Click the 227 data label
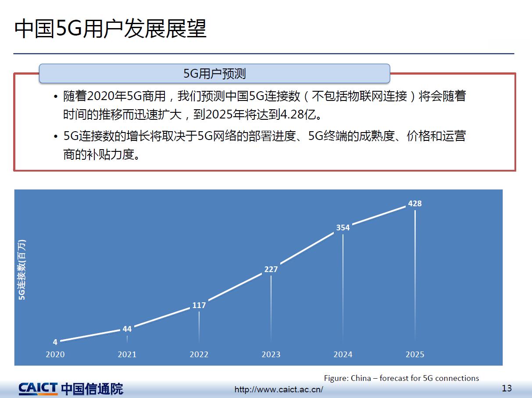 [271, 270]
